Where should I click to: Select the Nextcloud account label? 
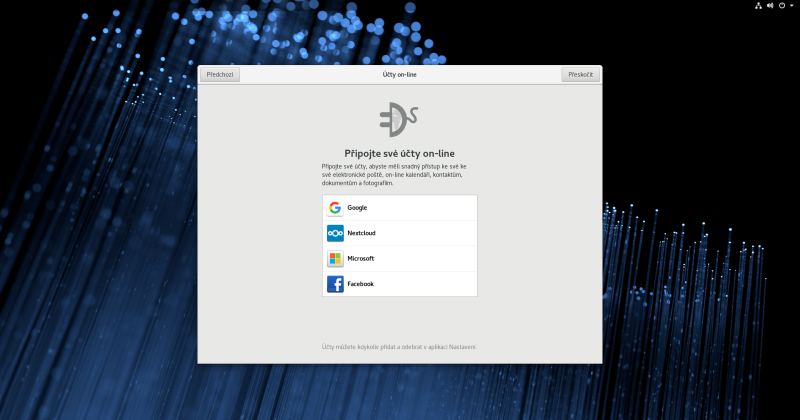click(x=361, y=233)
